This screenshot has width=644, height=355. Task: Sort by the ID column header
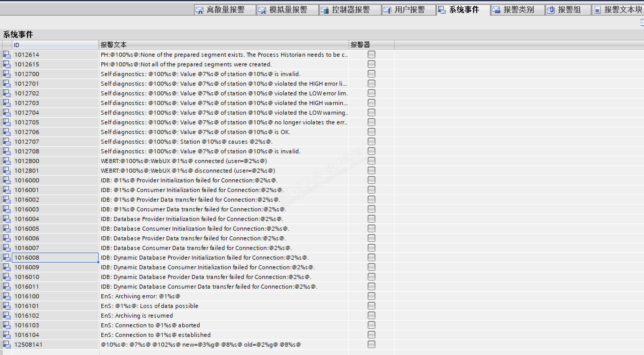coord(55,45)
